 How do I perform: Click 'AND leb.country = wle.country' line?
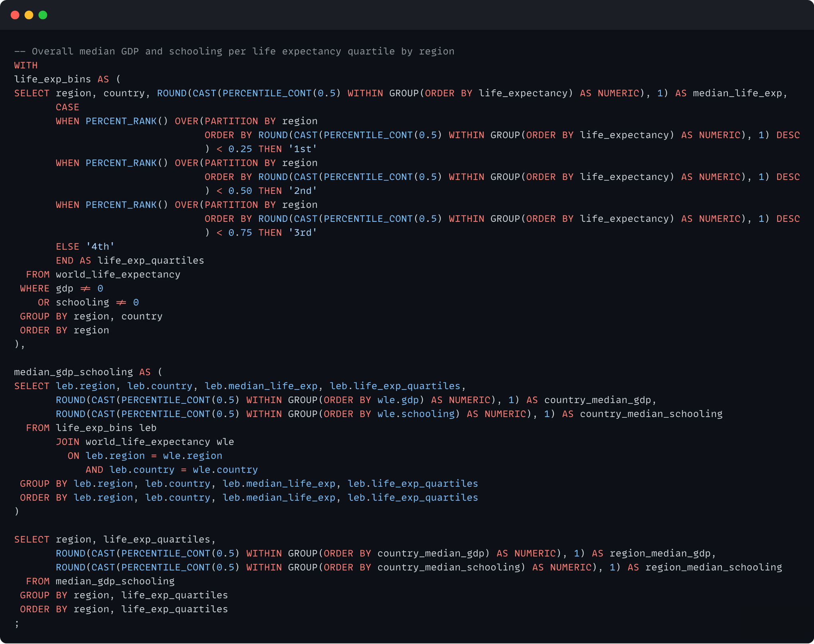(172, 470)
